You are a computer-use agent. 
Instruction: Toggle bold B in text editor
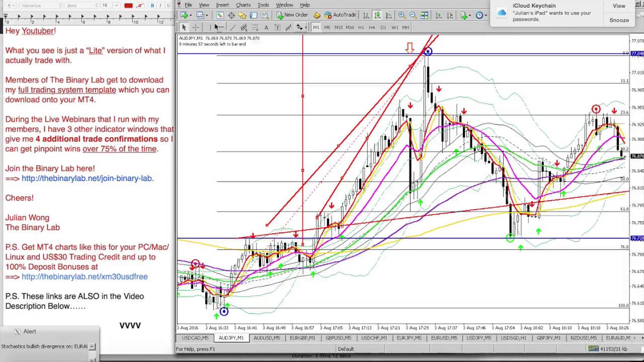(152, 6)
